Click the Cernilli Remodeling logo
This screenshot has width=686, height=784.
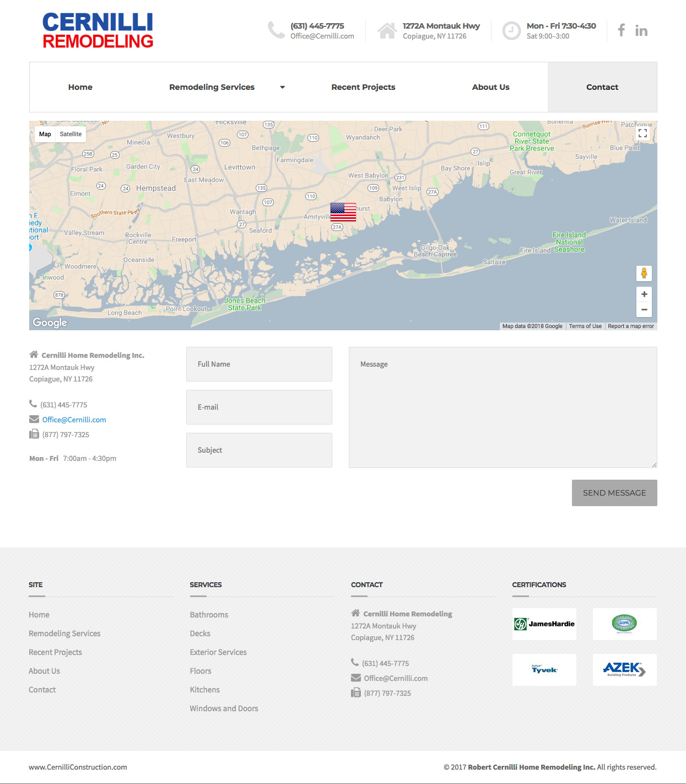98,31
